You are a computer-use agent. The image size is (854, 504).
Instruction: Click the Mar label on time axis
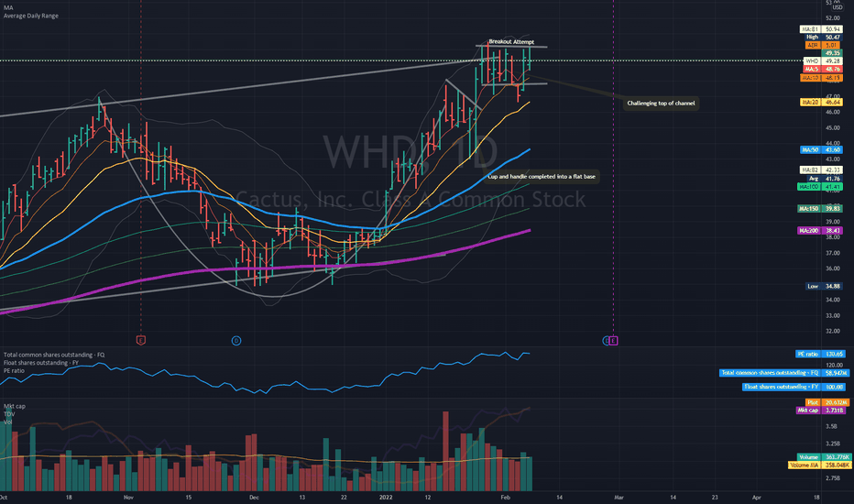click(619, 498)
